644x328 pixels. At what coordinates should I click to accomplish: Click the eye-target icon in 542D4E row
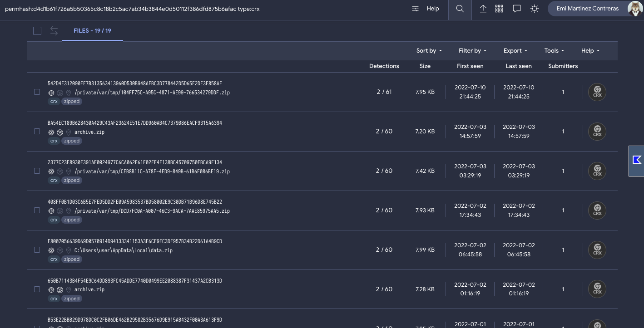51,93
